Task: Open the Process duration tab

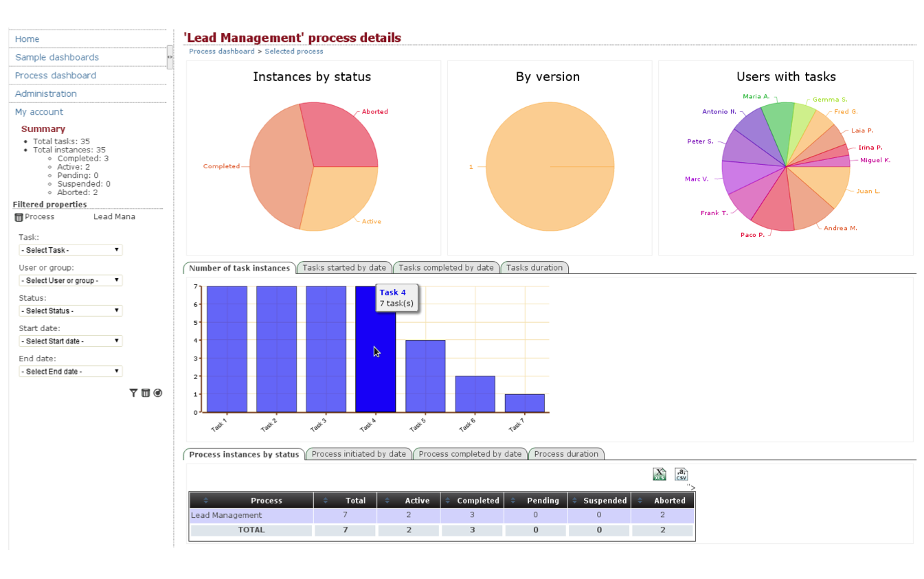Action: pos(565,454)
